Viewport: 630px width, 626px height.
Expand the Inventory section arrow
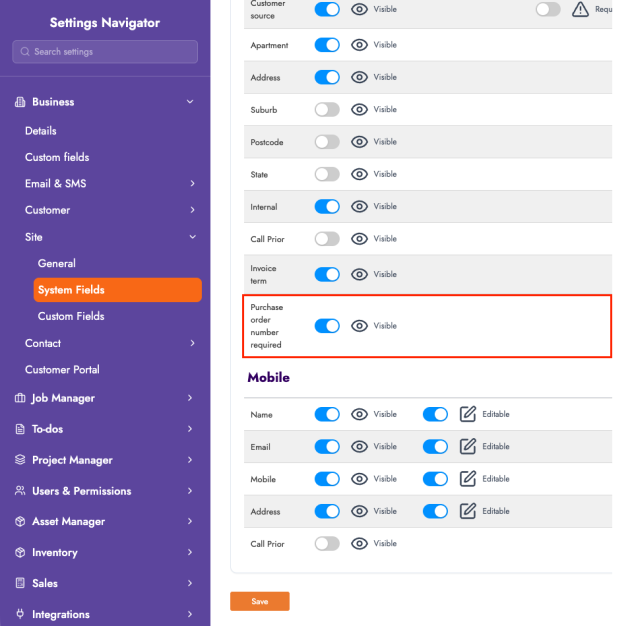190,553
